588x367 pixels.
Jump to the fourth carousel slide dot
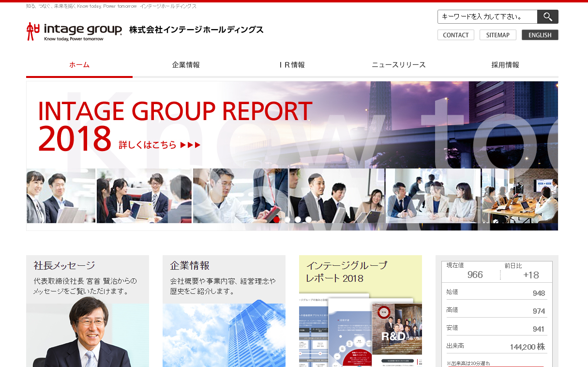pos(309,219)
